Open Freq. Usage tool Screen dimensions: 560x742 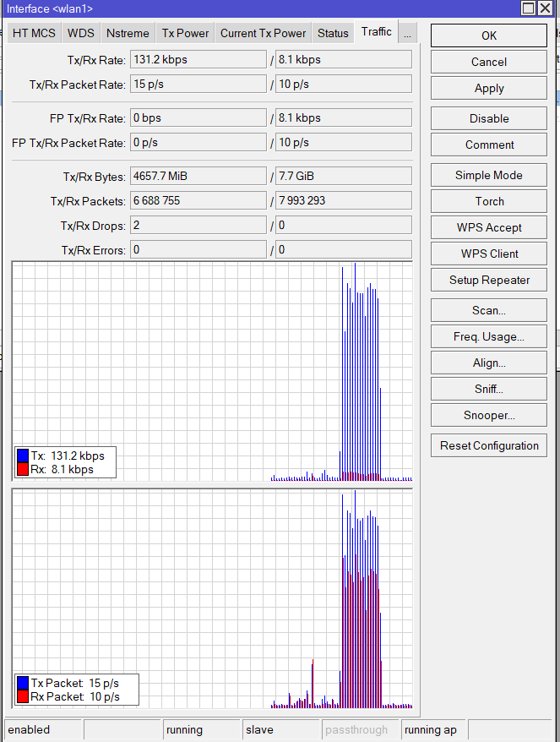[x=489, y=336]
